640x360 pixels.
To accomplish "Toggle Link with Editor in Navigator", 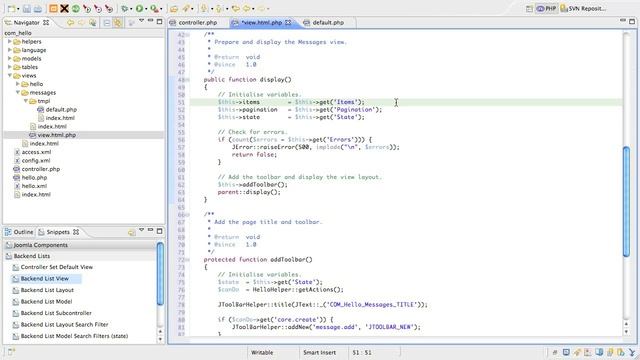I will point(118,23).
